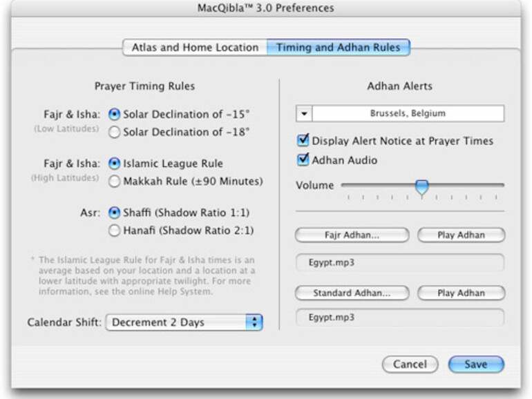Open the Calendar Shift popup menu
This screenshot has height=399, width=532.
pos(184,322)
